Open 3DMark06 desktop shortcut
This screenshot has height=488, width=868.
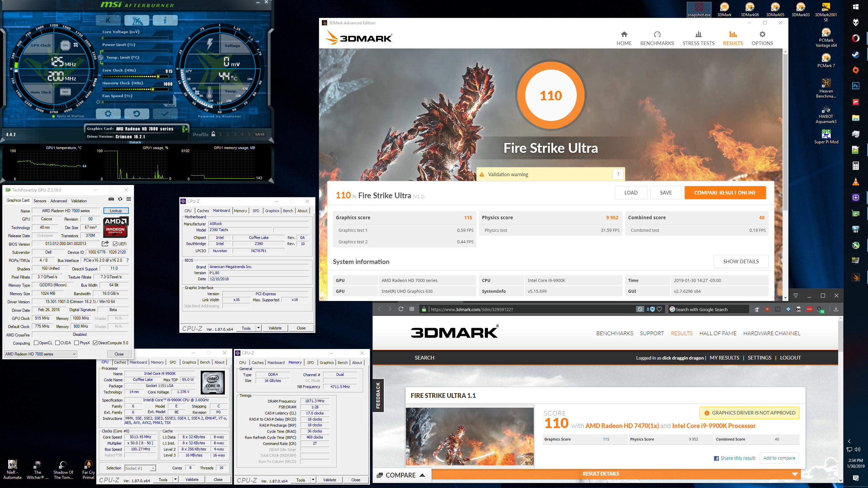[749, 9]
